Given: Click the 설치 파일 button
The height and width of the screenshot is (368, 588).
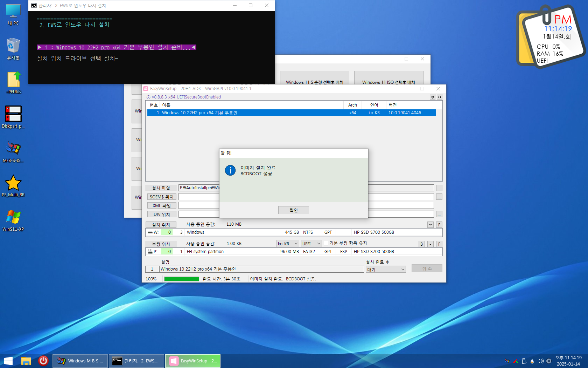Looking at the screenshot, I should click(161, 188).
